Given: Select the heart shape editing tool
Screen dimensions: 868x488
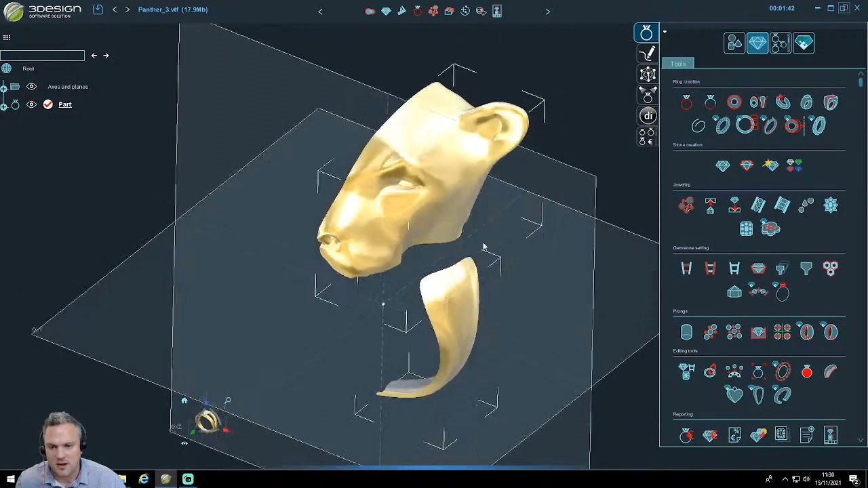Looking at the screenshot, I should (734, 394).
